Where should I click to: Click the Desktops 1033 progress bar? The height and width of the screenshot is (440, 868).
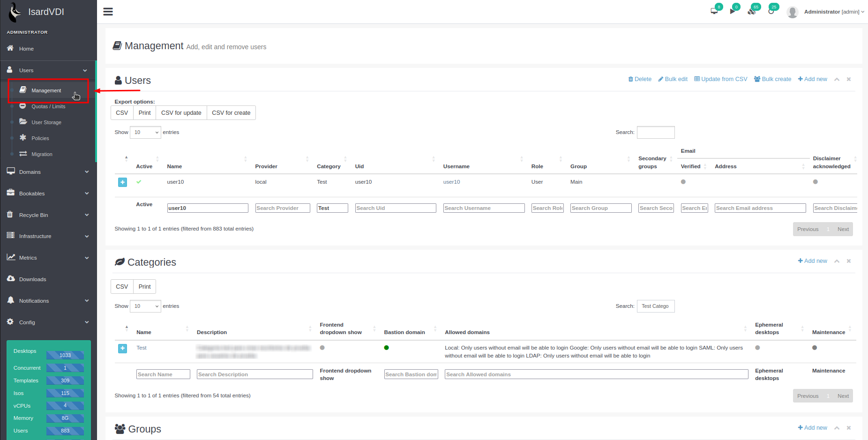(65, 355)
